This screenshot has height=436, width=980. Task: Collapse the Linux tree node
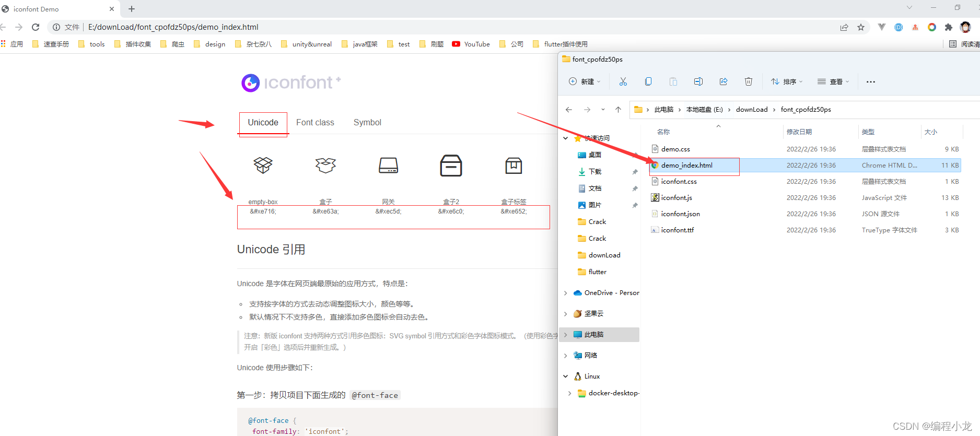click(x=566, y=376)
